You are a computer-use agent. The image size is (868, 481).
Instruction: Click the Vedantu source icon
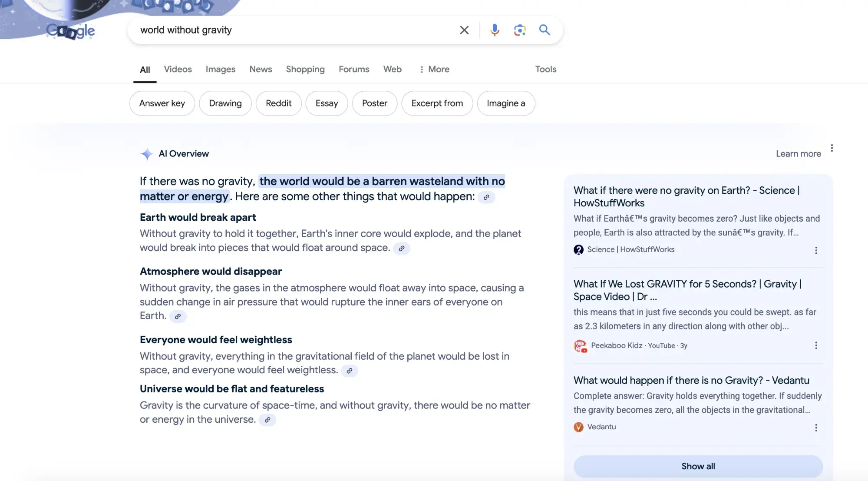(x=578, y=427)
